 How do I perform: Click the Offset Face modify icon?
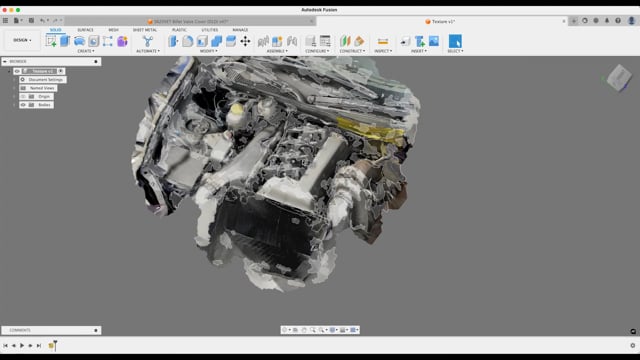(x=231, y=41)
